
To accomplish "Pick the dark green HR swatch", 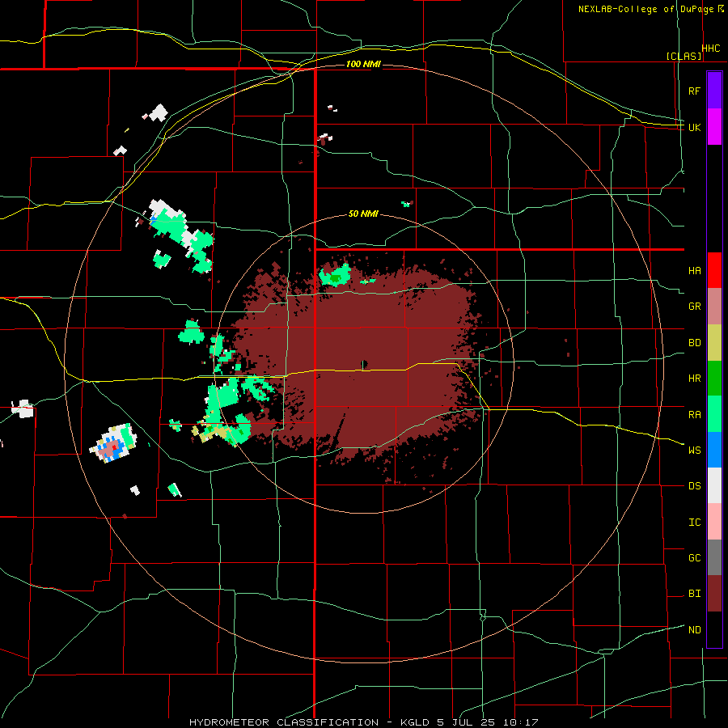I will point(714,379).
